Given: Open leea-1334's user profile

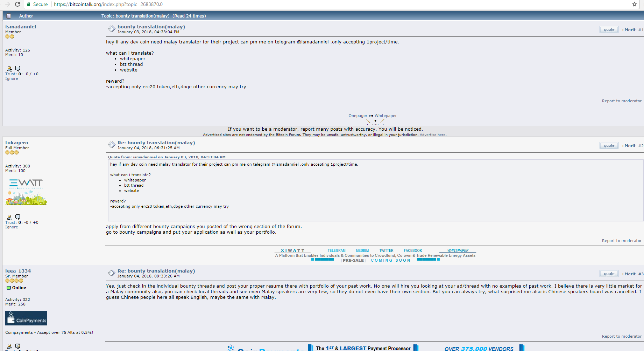Looking at the screenshot, I should point(18,271).
